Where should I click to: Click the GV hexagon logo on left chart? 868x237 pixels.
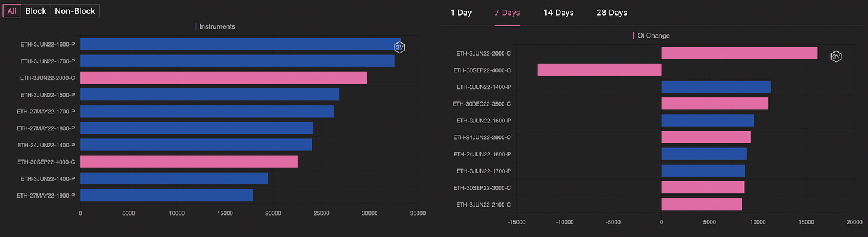pyautogui.click(x=399, y=47)
